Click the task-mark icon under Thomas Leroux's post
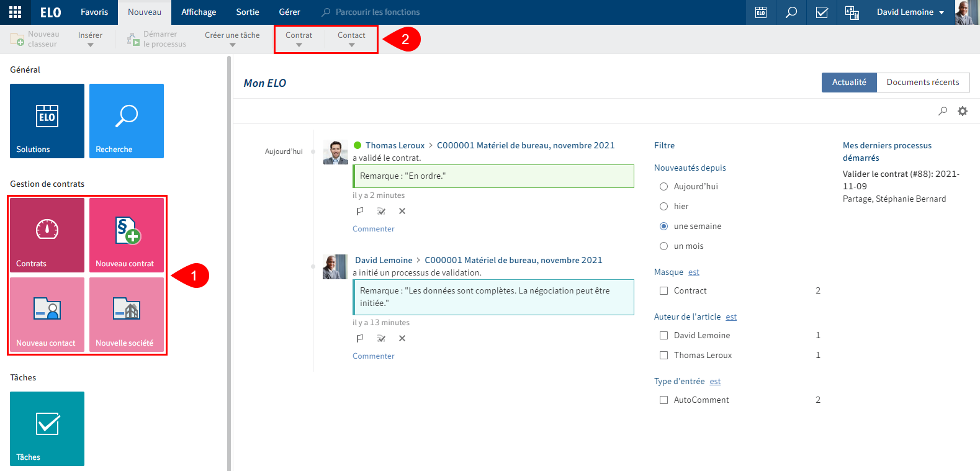This screenshot has height=471, width=980. click(x=381, y=211)
